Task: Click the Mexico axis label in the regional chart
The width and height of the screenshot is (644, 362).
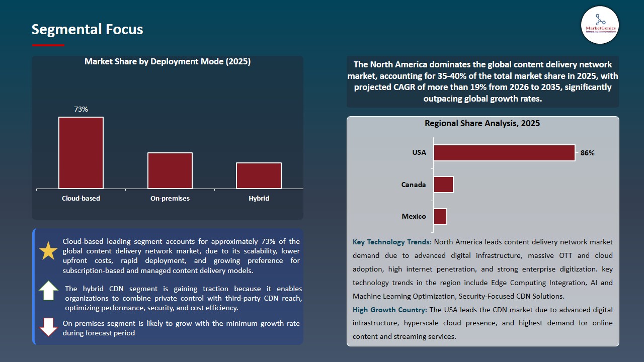Action: tap(414, 216)
